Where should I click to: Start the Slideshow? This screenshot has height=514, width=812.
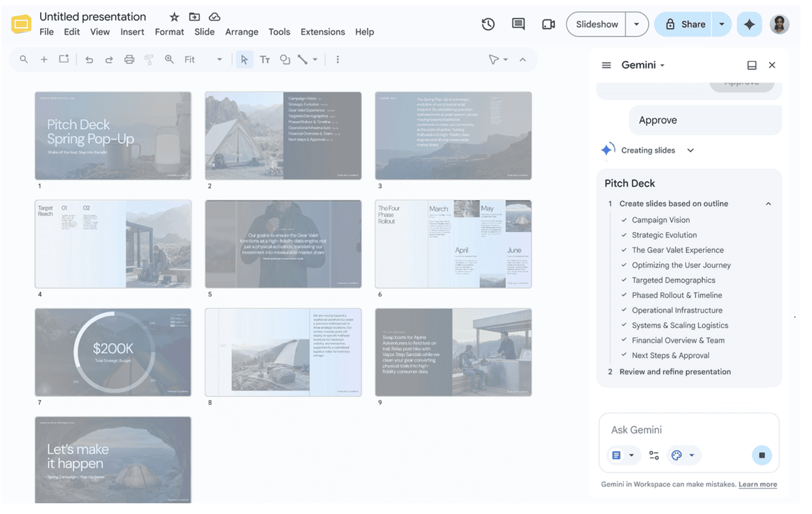click(x=596, y=24)
